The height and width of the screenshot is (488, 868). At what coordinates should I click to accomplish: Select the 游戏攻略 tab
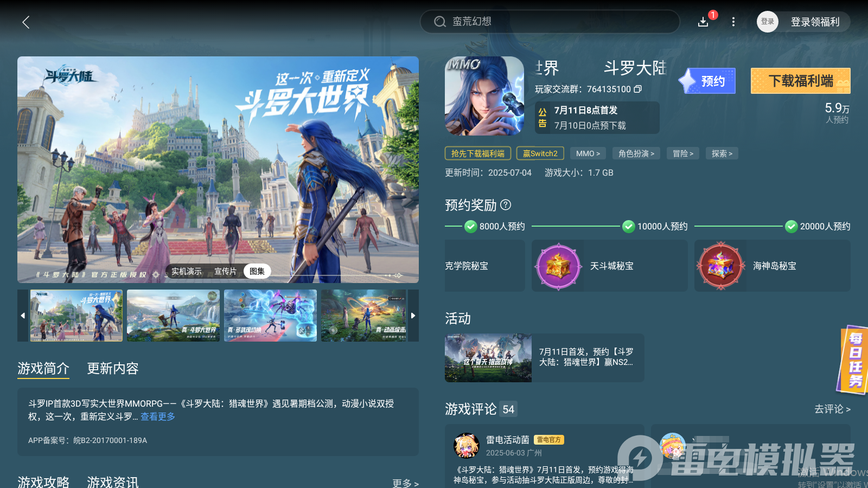pyautogui.click(x=43, y=481)
